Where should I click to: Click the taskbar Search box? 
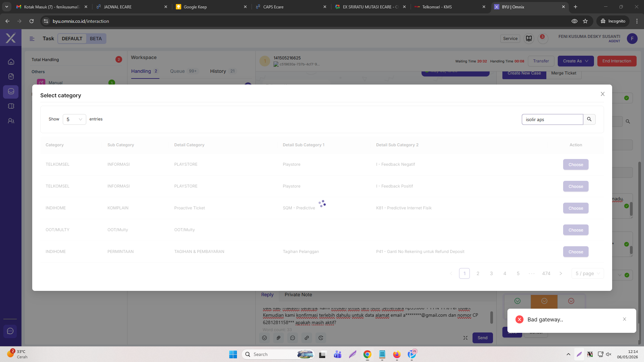278,354
